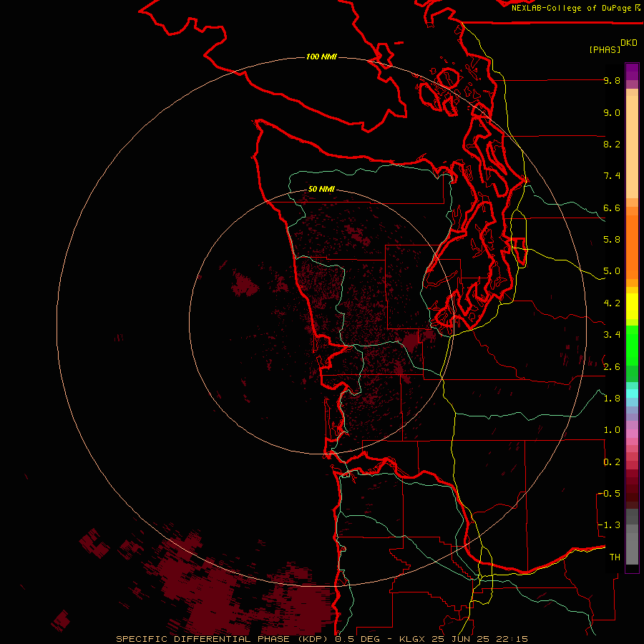Click the -0.5 scale value

tap(609, 494)
